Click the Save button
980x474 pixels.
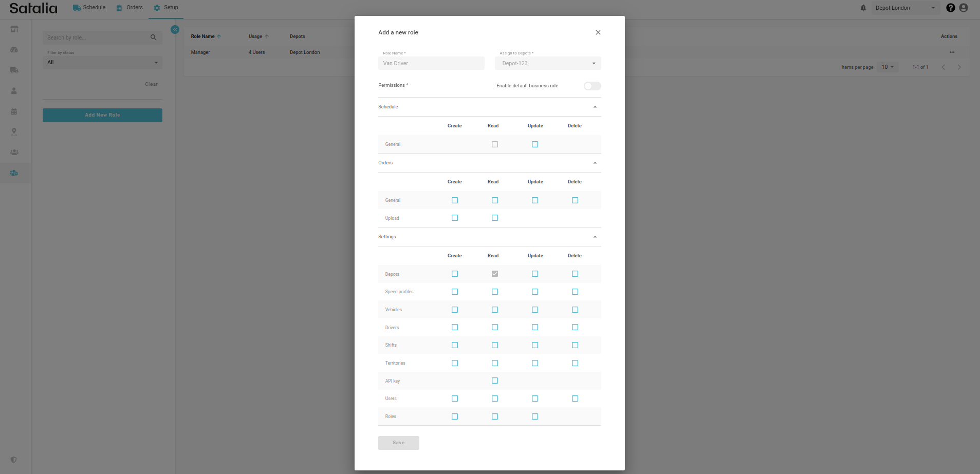(x=399, y=443)
